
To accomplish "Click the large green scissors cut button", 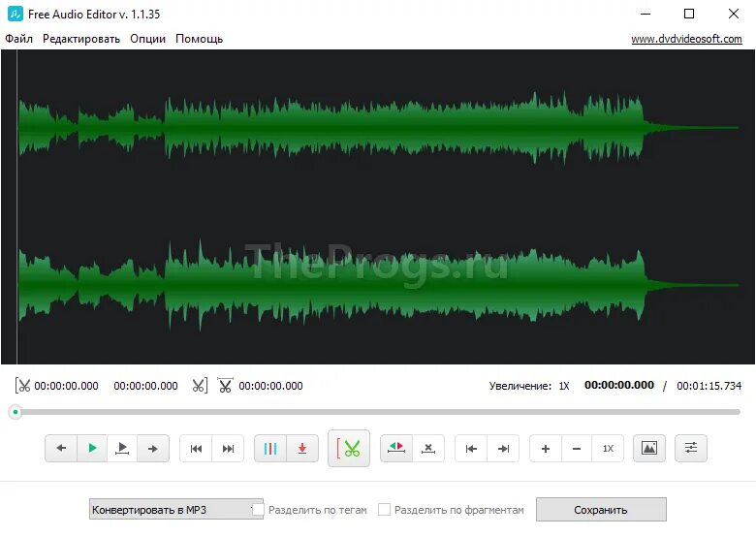I will coord(349,448).
